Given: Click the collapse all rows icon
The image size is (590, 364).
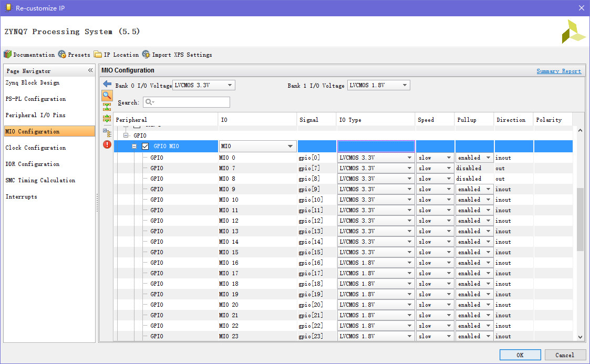Looking at the screenshot, I should (107, 107).
